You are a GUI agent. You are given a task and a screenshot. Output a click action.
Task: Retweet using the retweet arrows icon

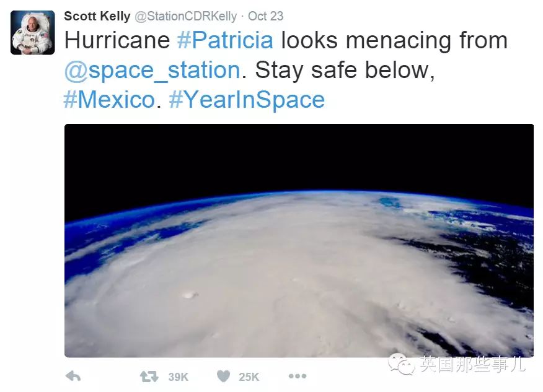point(149,377)
